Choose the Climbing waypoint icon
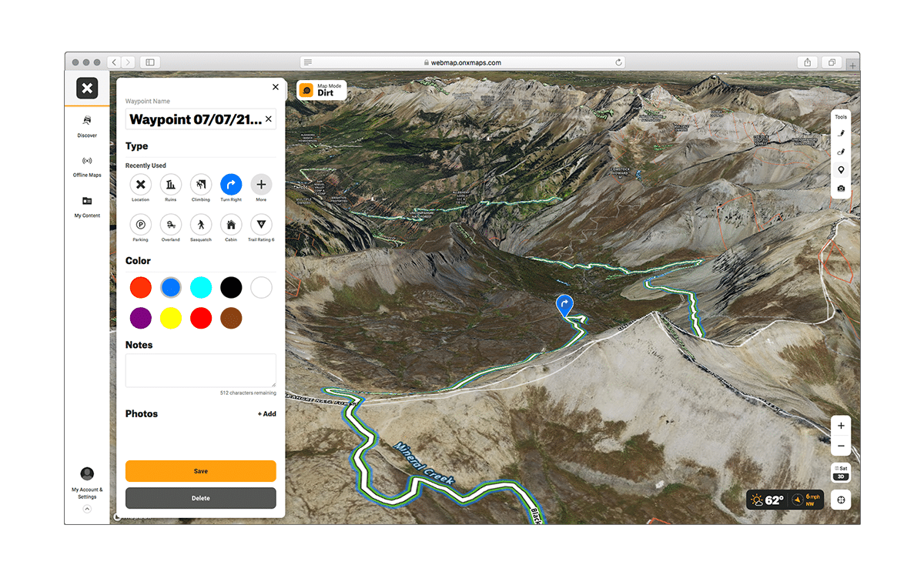This screenshot has width=924, height=575. (201, 185)
